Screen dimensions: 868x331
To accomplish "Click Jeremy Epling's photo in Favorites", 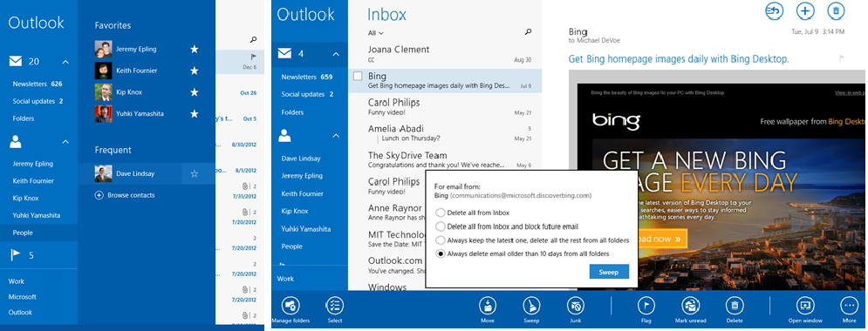I will (x=104, y=49).
